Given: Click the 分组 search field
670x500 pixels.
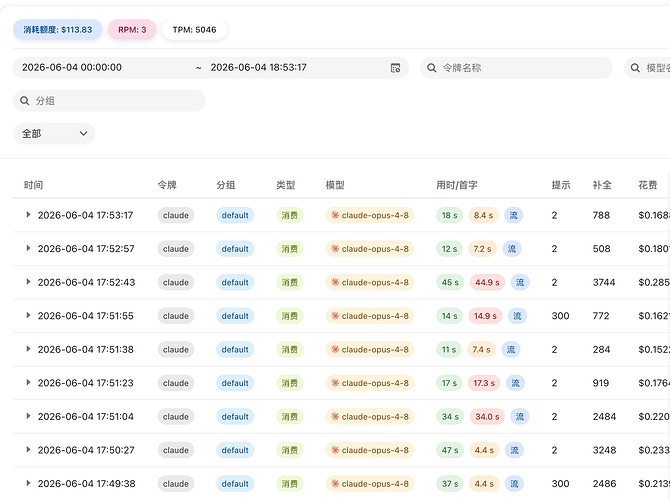Looking at the screenshot, I should pos(109,101).
